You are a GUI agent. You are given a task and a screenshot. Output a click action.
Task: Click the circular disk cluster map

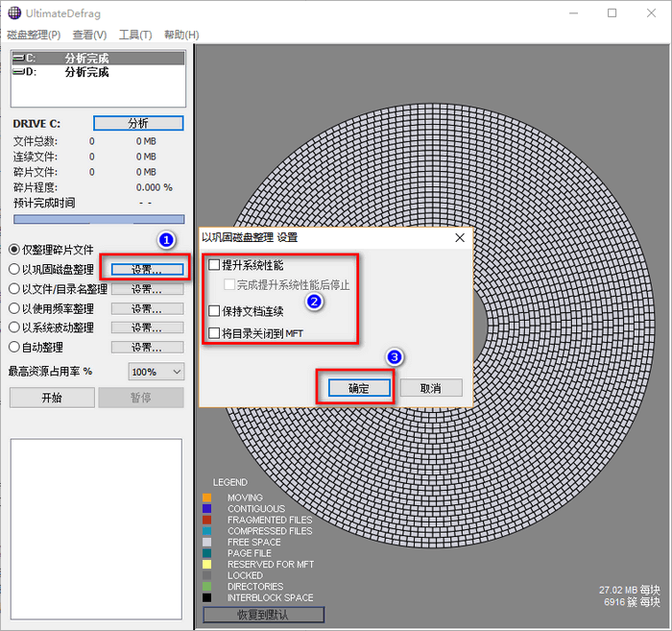click(x=432, y=326)
